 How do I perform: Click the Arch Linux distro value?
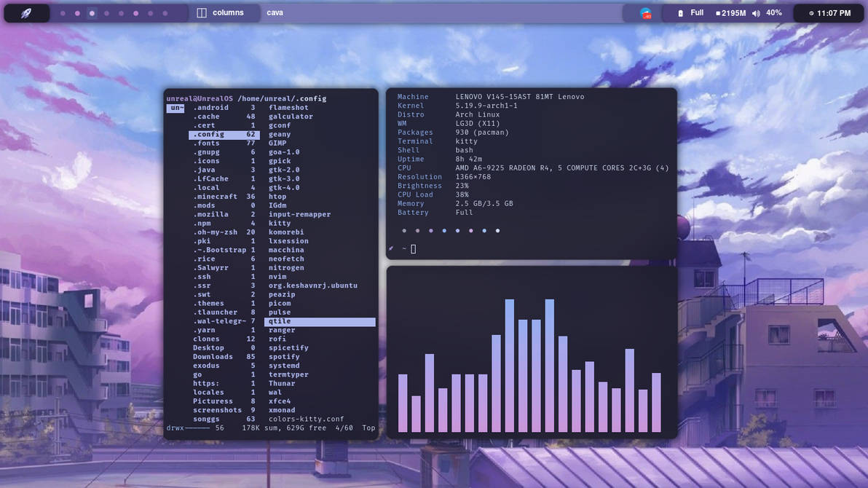[477, 114]
